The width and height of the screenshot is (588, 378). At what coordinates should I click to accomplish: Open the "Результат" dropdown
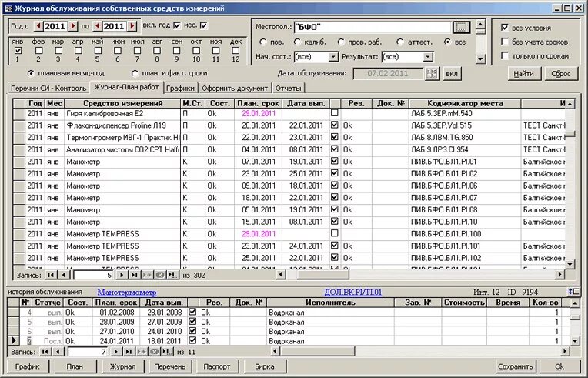click(428, 57)
